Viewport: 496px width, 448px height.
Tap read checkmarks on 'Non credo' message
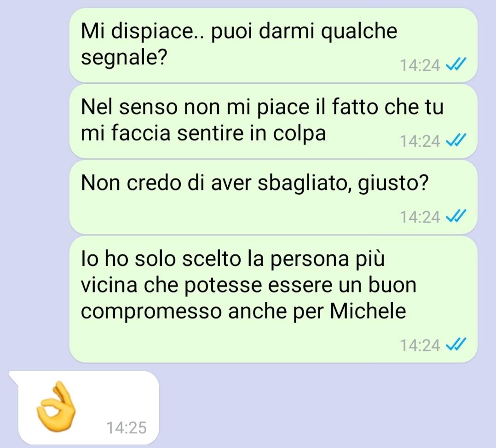point(456,217)
